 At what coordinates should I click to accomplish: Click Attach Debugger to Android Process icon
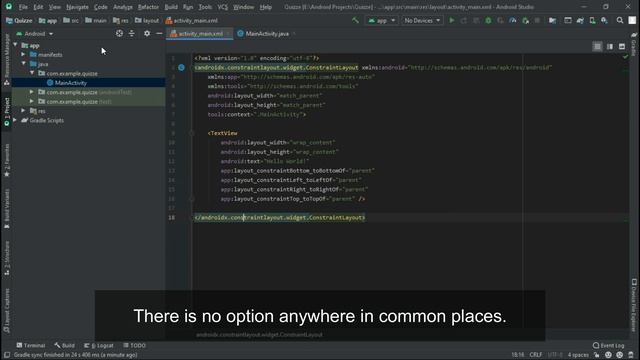coord(525,20)
